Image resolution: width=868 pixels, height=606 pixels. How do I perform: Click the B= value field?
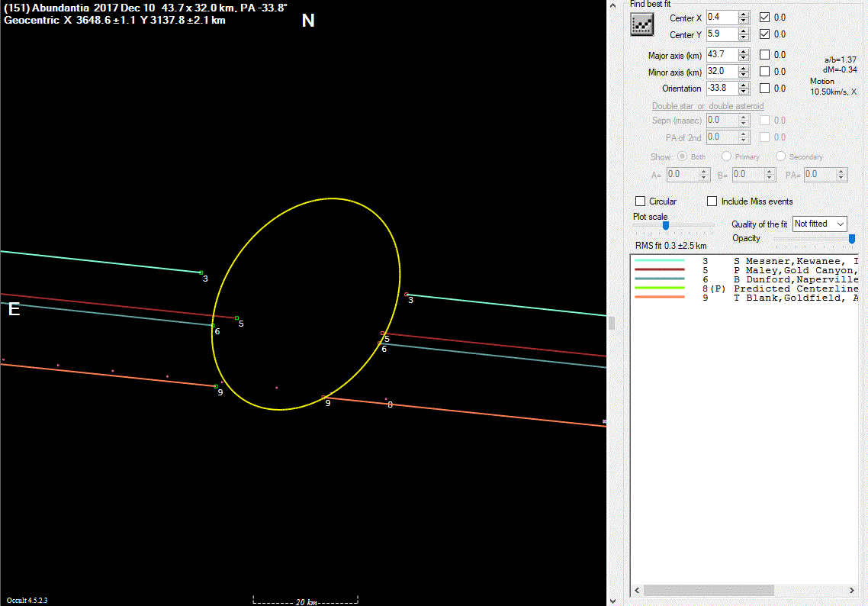click(747, 175)
